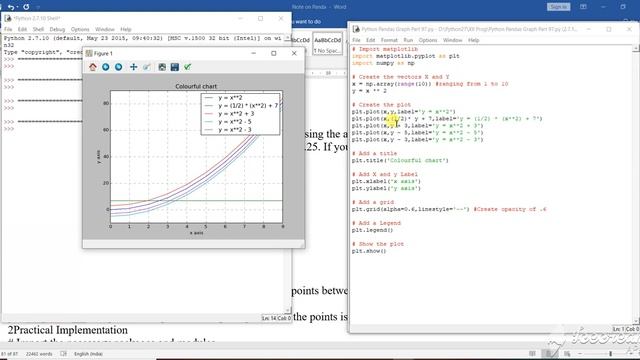
Task: Click the legend entry 'y = x**2 + 3'
Action: click(x=236, y=114)
